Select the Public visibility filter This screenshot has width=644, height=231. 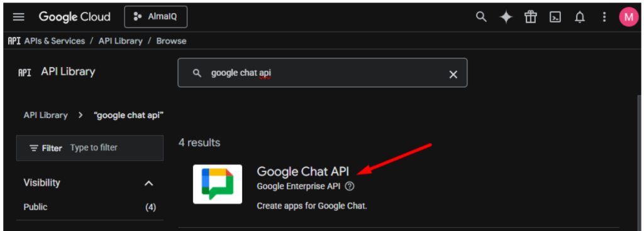35,207
